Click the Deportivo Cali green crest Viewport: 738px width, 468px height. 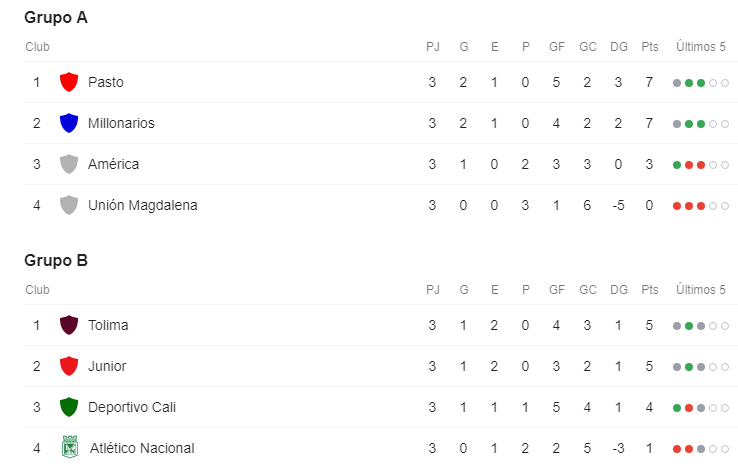click(x=69, y=407)
